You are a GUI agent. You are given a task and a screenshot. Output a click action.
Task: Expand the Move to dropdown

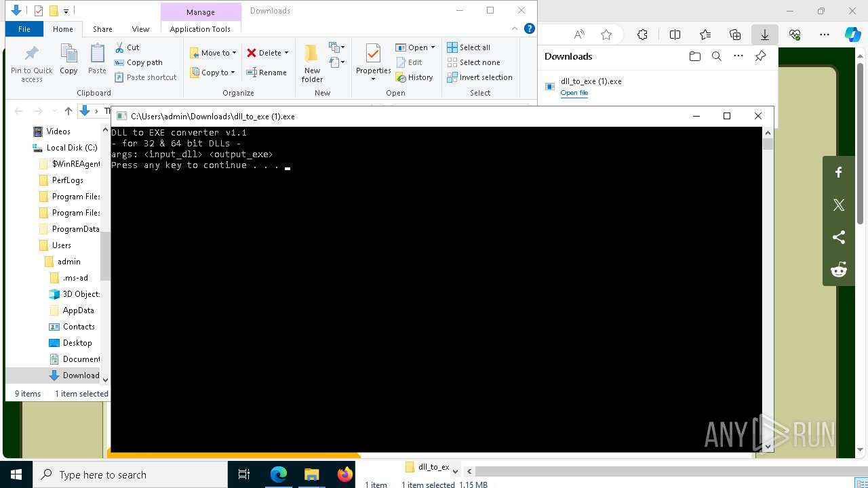[235, 53]
